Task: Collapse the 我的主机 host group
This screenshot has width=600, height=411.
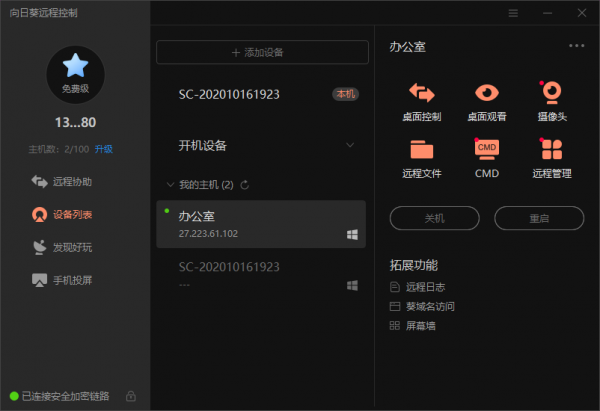Action: tap(169, 185)
